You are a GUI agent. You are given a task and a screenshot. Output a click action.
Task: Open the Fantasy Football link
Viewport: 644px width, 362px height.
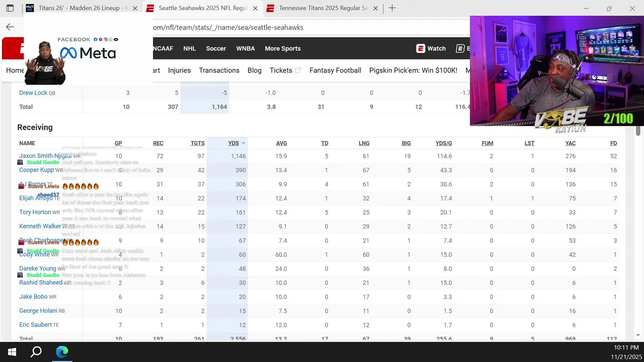click(x=335, y=70)
